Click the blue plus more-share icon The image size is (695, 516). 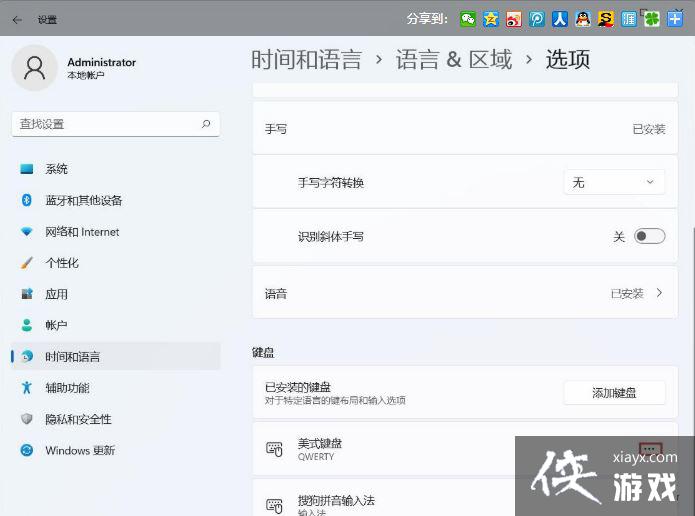674,19
